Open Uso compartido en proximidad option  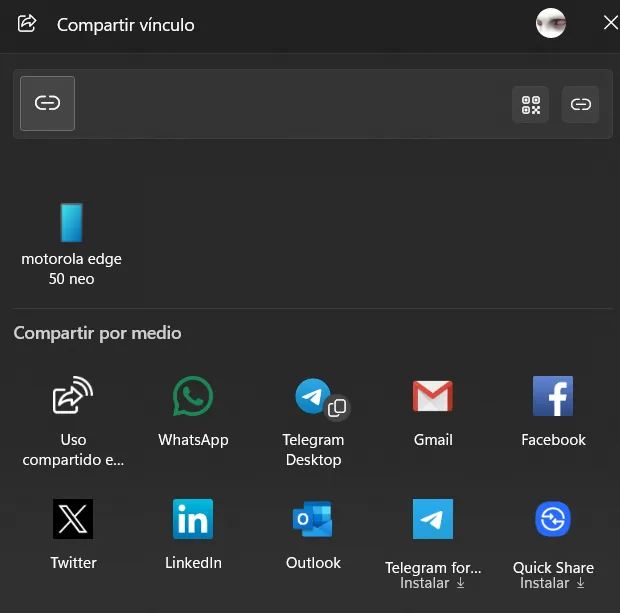tap(73, 422)
